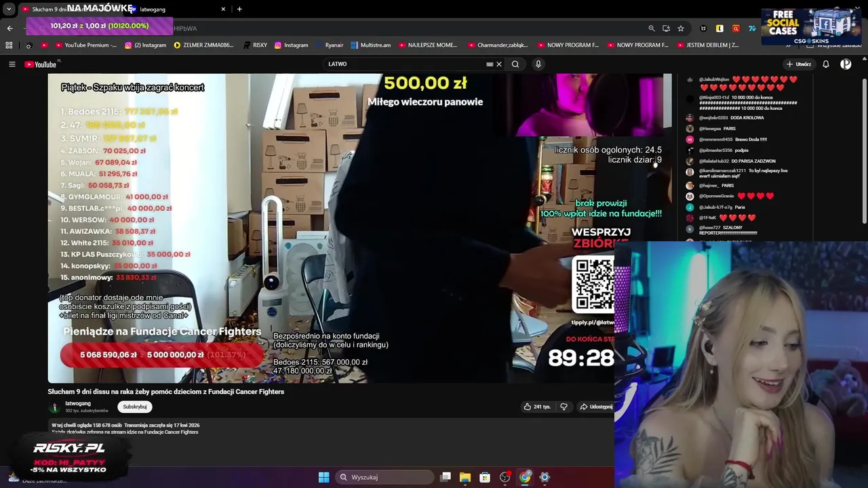This screenshot has width=868, height=488.
Task: Click chat message 'podpis'
Action: pyautogui.click(x=741, y=150)
